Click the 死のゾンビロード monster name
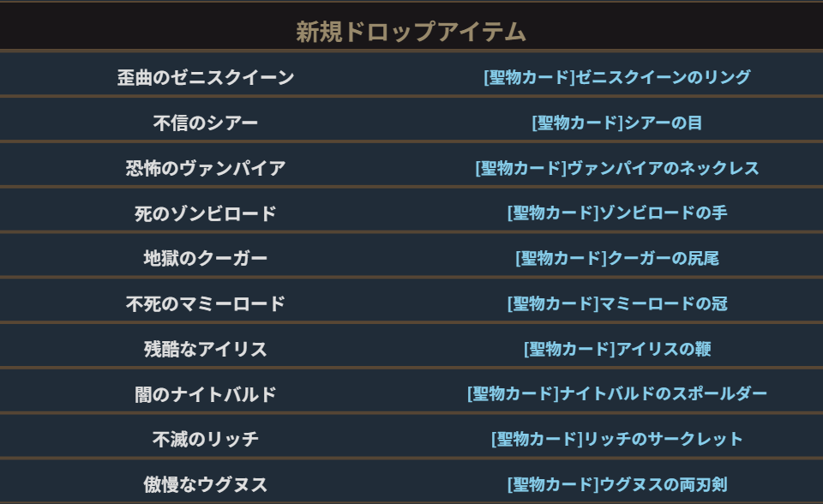823x504 pixels. (206, 213)
